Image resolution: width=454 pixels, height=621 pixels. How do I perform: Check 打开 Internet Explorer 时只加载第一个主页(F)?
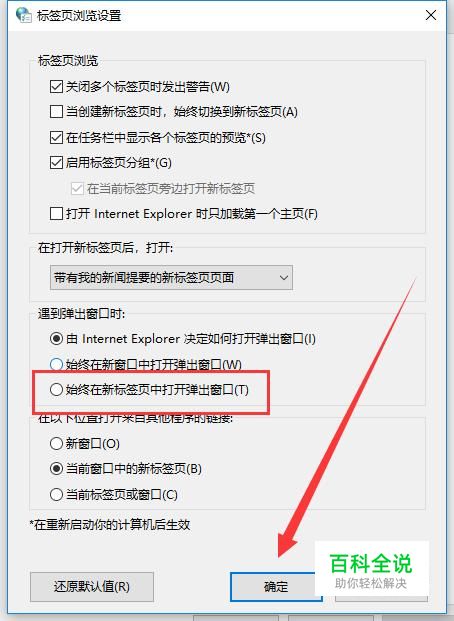tap(56, 214)
